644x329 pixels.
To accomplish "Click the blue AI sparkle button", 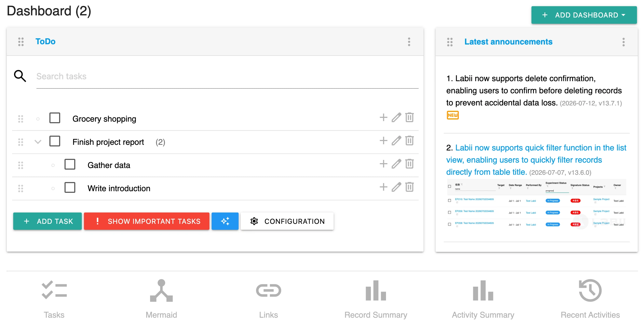I will pos(225,221).
